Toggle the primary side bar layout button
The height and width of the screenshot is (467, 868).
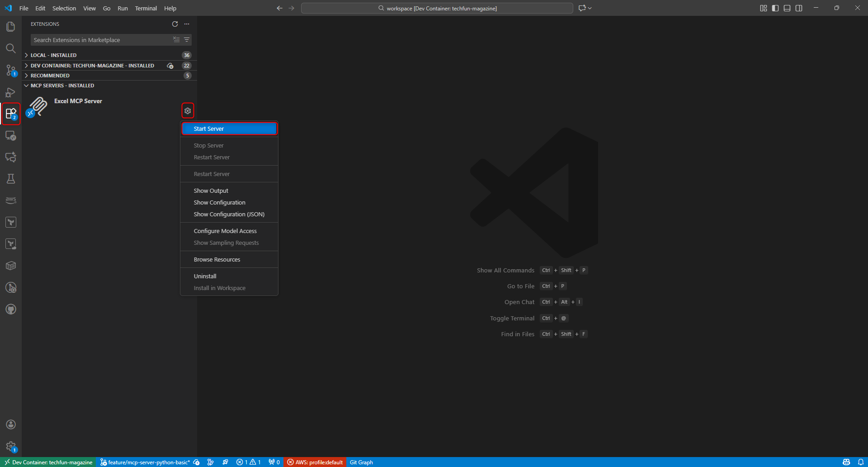click(x=775, y=8)
